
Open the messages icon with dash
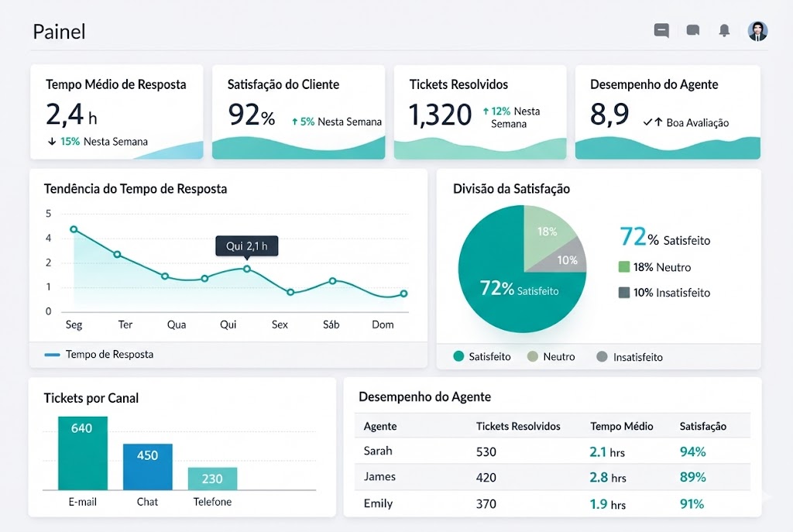661,31
